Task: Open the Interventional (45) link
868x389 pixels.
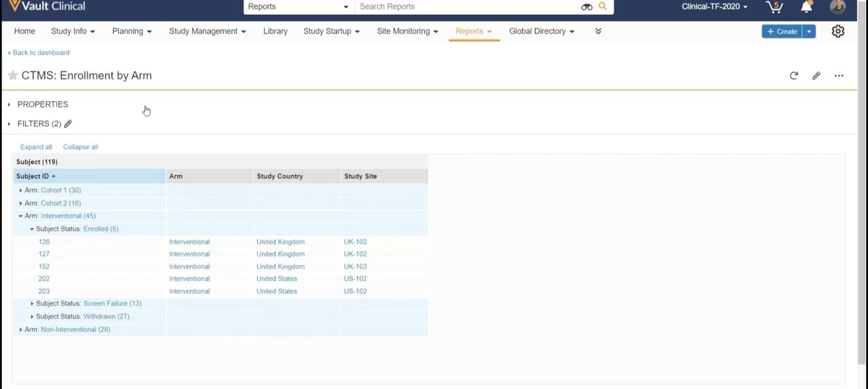Action: (x=68, y=216)
